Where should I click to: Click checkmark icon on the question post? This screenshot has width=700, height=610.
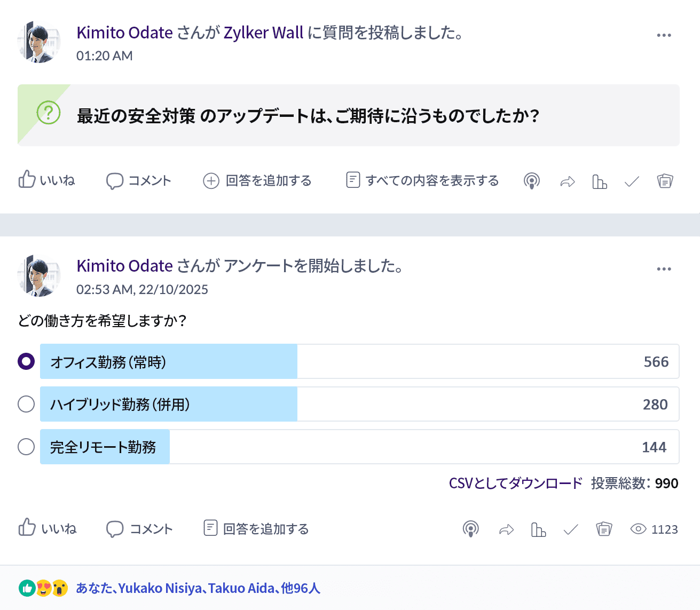(x=632, y=181)
